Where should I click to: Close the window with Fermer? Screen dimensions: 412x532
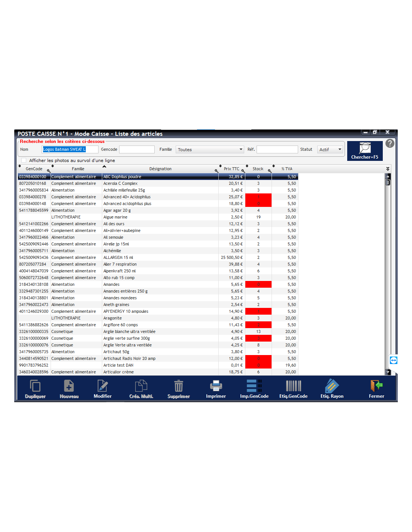(376, 386)
